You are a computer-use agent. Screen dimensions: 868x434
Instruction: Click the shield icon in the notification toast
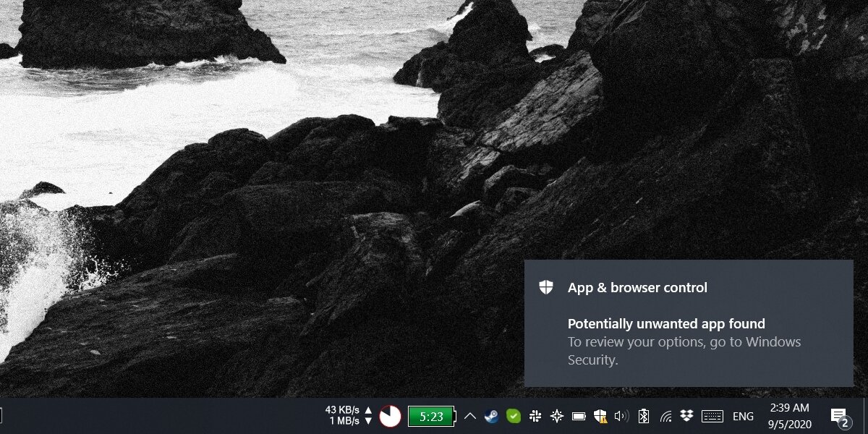pyautogui.click(x=546, y=287)
